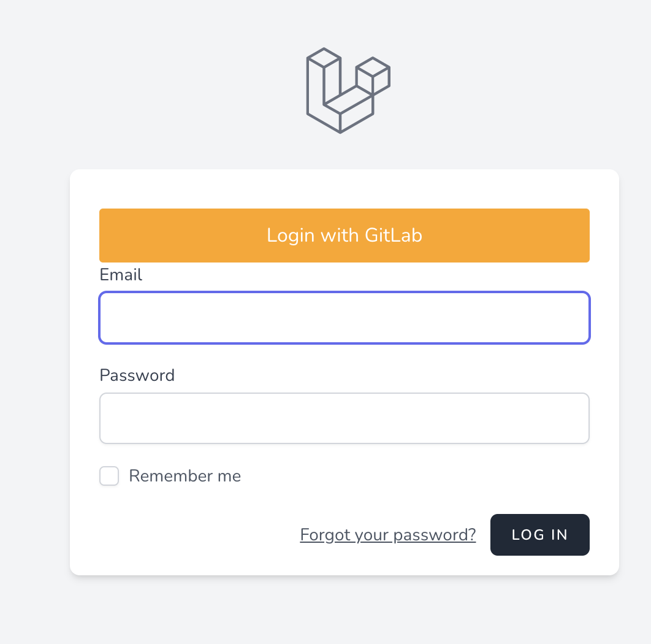This screenshot has height=644, width=651.
Task: Click the Remember me label text
Action: (x=185, y=476)
